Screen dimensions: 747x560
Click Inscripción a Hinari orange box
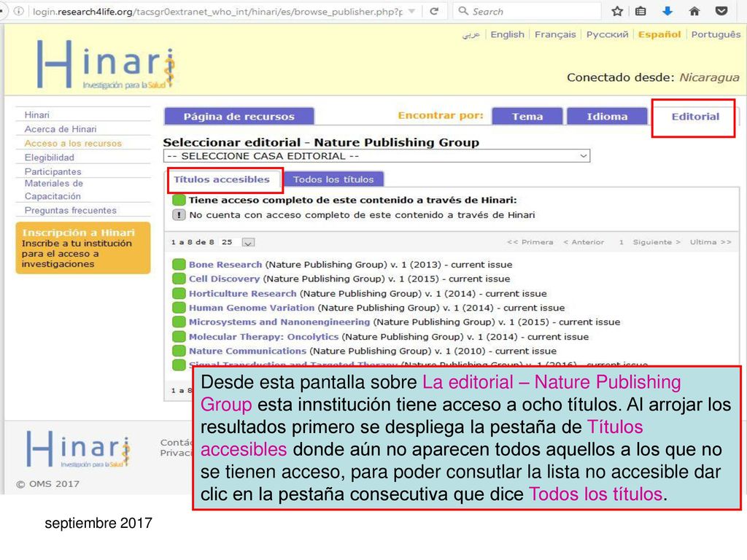click(x=83, y=248)
